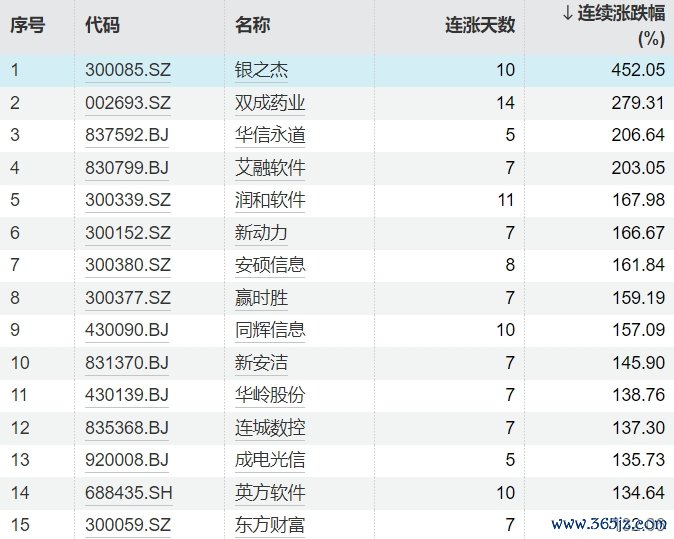Image resolution: width=674 pixels, height=539 pixels.
Task: Open stock name 华岭股份
Action: (270, 395)
